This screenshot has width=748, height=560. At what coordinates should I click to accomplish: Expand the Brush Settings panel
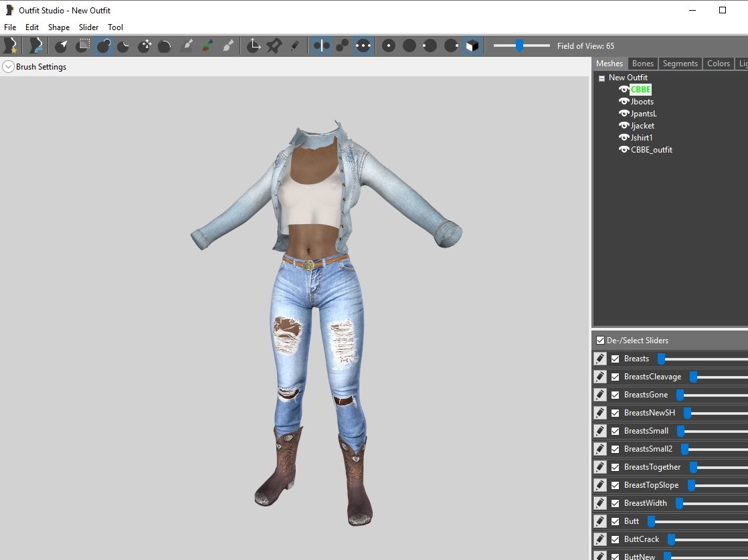[8, 67]
